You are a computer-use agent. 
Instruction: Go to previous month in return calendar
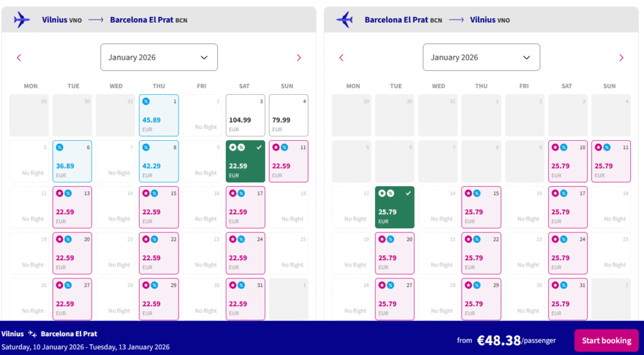(x=341, y=58)
